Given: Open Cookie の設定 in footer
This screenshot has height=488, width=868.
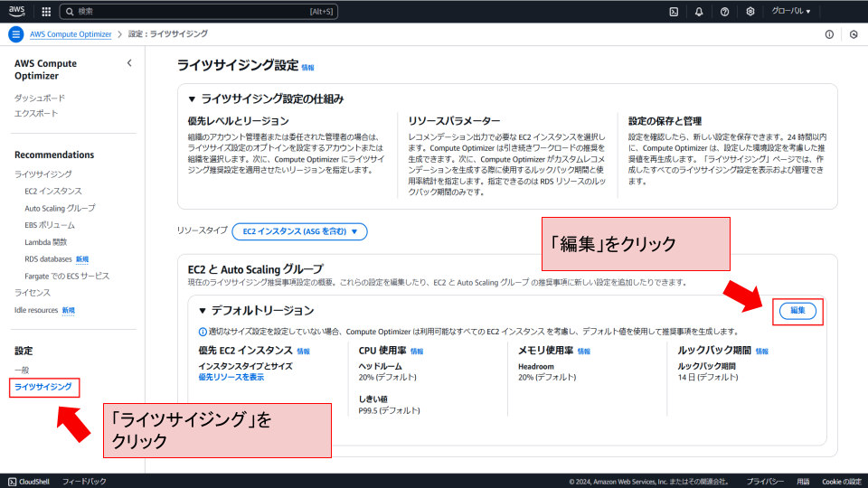Looking at the screenshot, I should (842, 482).
